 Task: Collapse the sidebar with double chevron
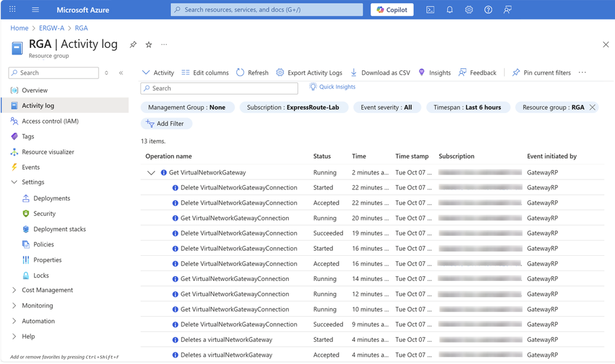[121, 73]
